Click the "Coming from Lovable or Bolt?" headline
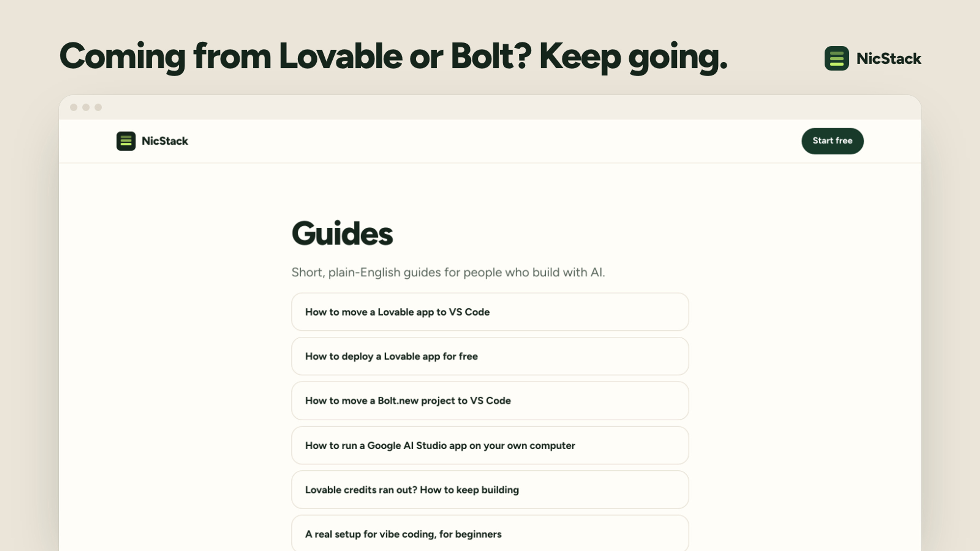The image size is (980, 551). pyautogui.click(x=296, y=57)
